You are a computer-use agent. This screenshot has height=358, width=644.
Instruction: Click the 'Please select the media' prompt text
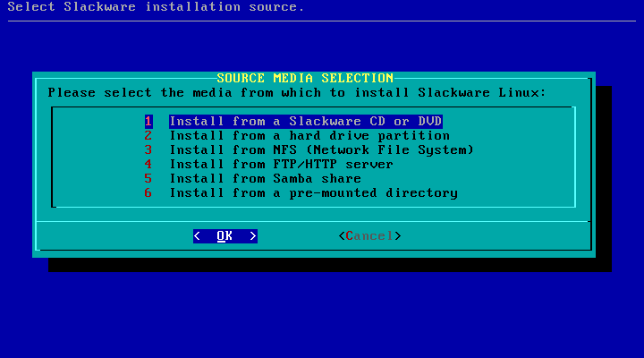[x=297, y=93]
